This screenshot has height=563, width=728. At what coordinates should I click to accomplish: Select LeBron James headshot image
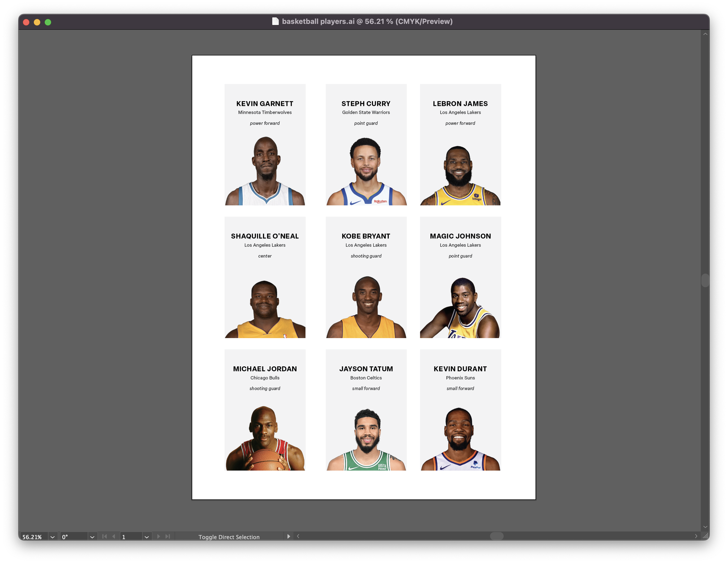(460, 175)
